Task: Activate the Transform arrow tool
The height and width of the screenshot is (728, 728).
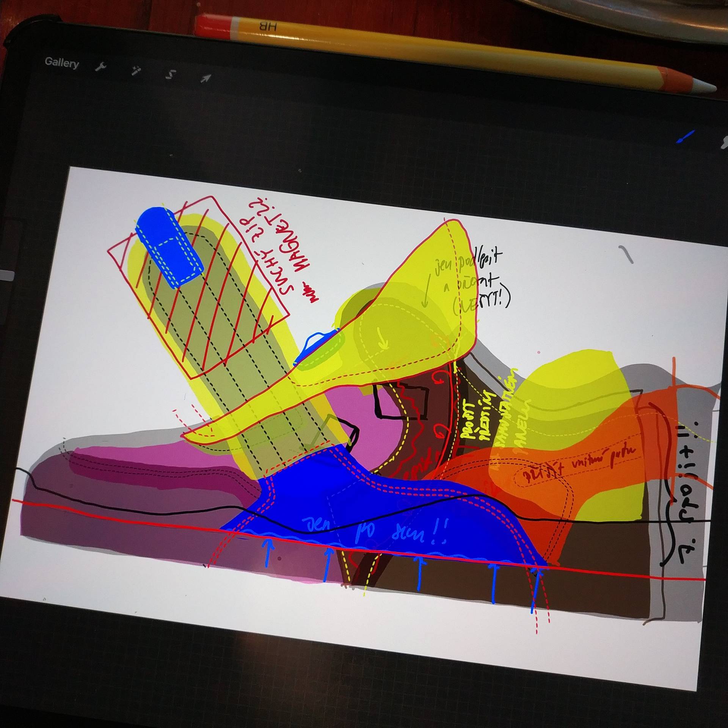Action: [x=206, y=78]
